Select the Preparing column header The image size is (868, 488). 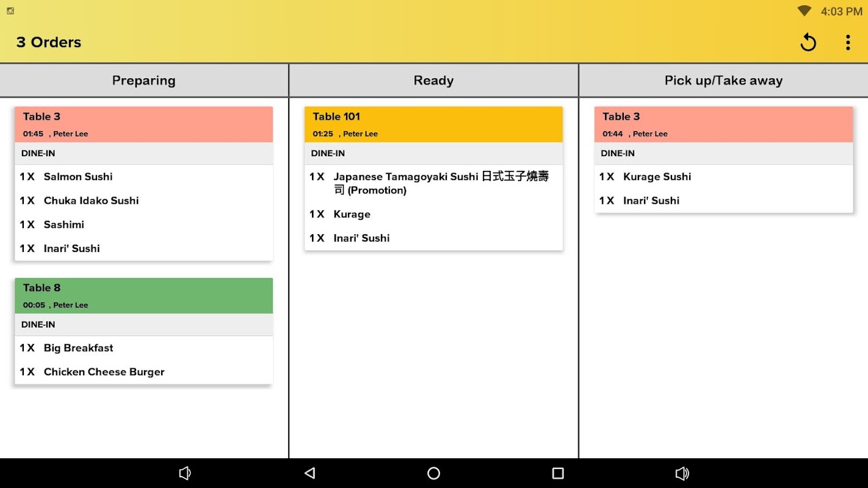pyautogui.click(x=144, y=81)
